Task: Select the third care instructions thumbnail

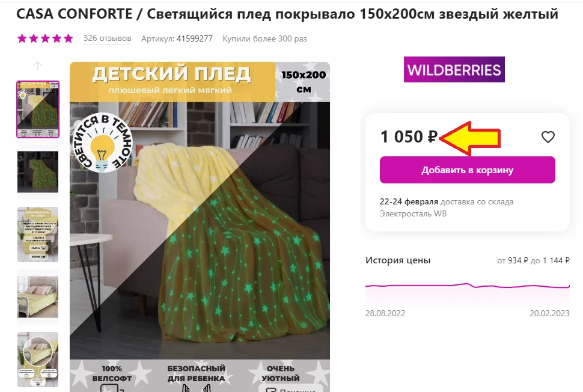Action: tap(38, 234)
